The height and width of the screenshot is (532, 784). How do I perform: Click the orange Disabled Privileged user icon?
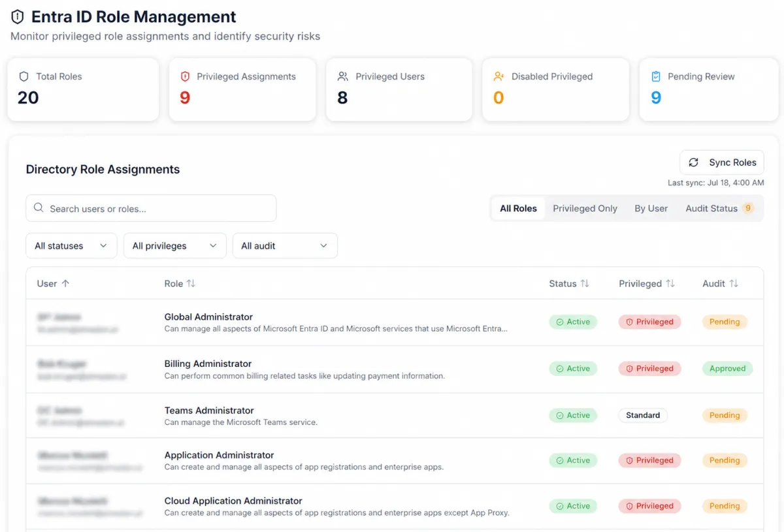499,76
